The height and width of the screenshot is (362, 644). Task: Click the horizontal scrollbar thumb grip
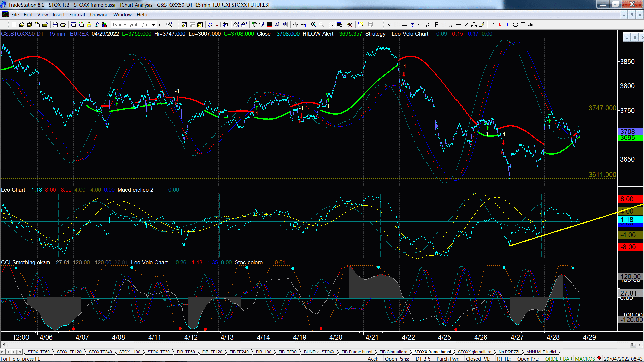[x=632, y=345]
